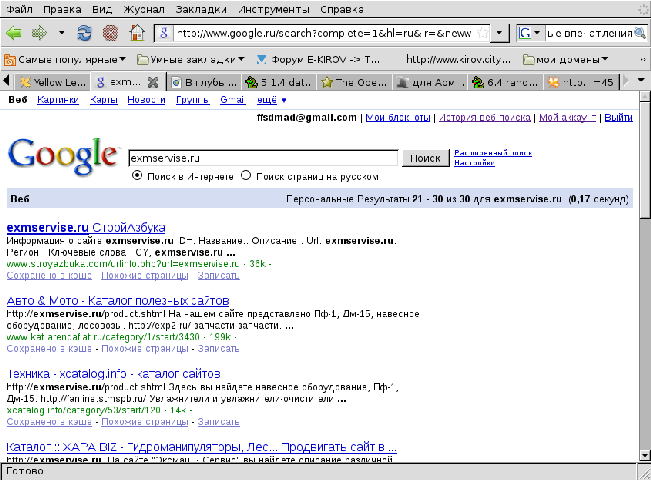Reload the page with the refresh icon

click(x=85, y=32)
